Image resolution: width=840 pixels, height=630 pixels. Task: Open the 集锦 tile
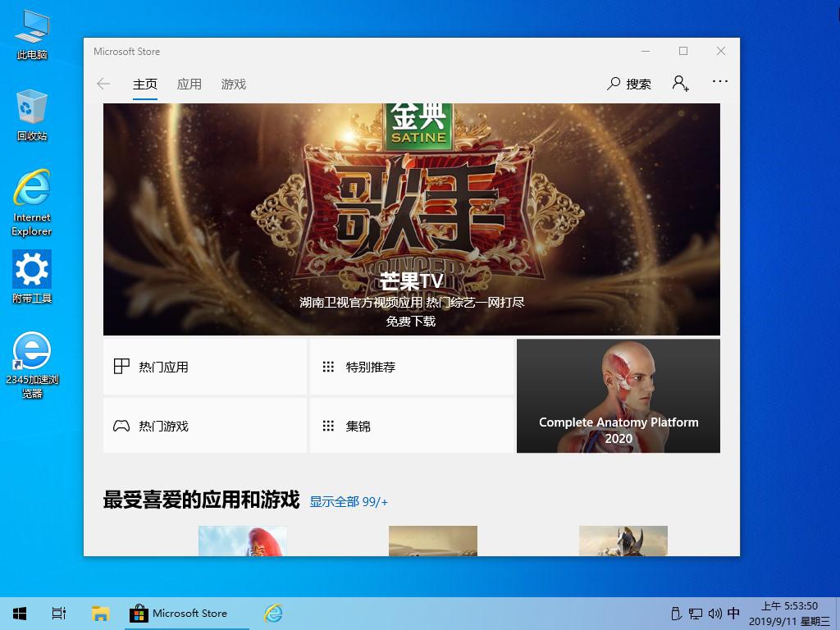click(x=412, y=426)
